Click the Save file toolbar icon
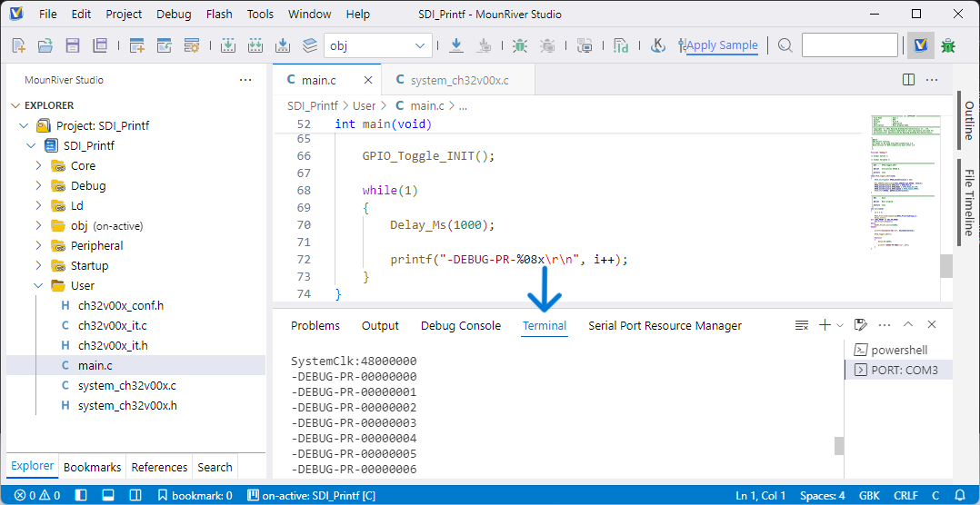This screenshot has width=980, height=505. pyautogui.click(x=73, y=45)
